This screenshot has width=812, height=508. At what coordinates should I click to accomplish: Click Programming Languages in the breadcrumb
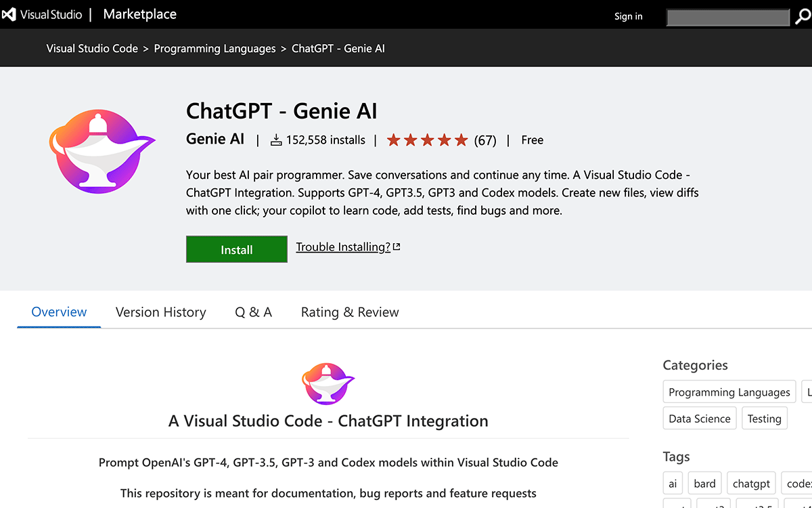coord(215,48)
